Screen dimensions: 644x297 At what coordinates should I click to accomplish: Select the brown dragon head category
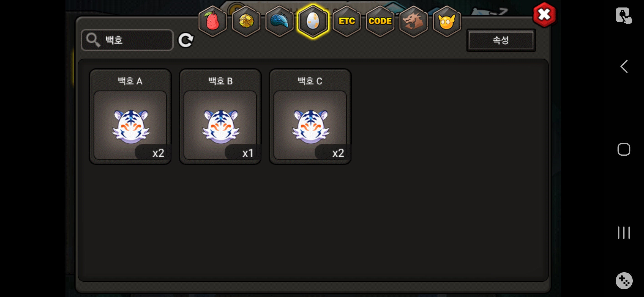point(413,21)
